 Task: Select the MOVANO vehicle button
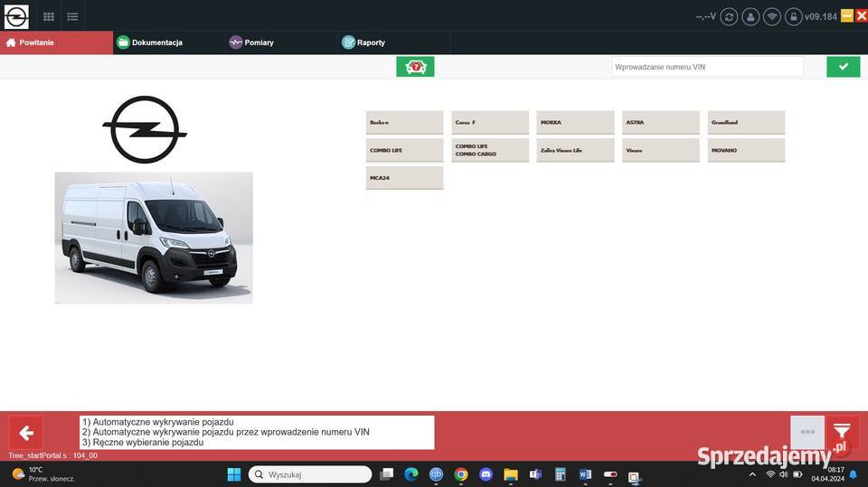(746, 150)
